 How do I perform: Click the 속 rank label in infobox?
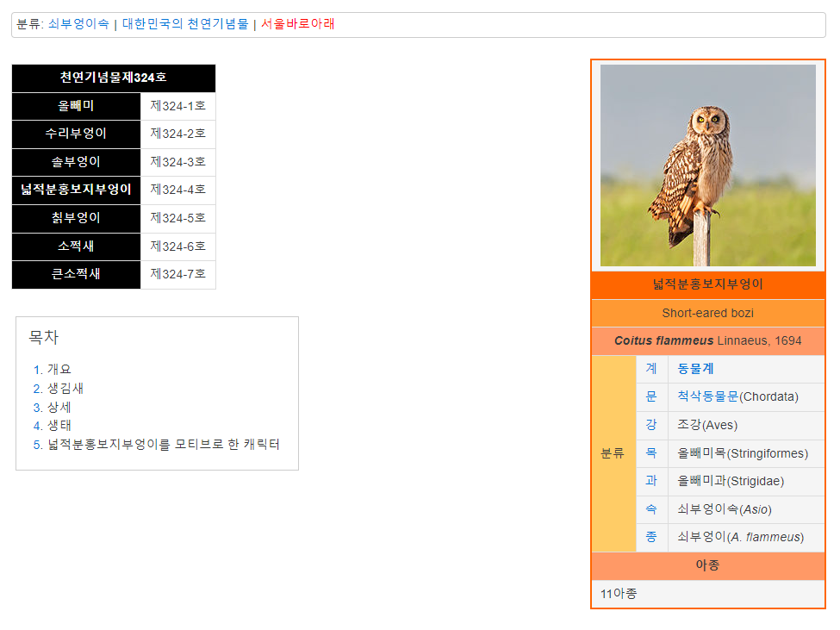tap(651, 509)
